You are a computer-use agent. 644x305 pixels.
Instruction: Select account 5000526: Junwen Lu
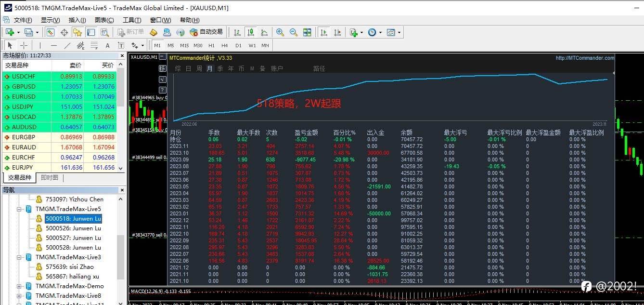(x=73, y=228)
